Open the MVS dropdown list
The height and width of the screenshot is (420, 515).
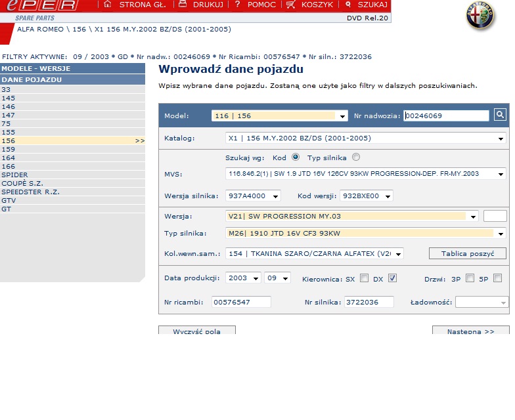pyautogui.click(x=365, y=173)
